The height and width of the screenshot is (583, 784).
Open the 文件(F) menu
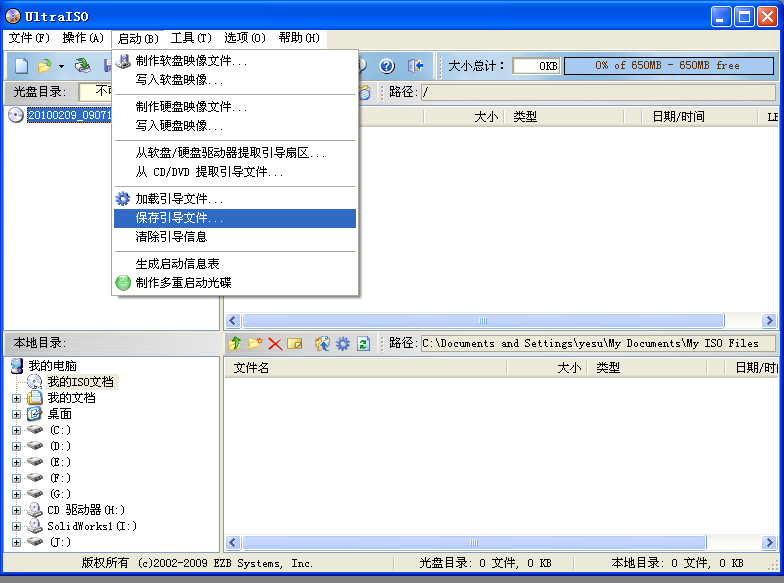point(29,38)
